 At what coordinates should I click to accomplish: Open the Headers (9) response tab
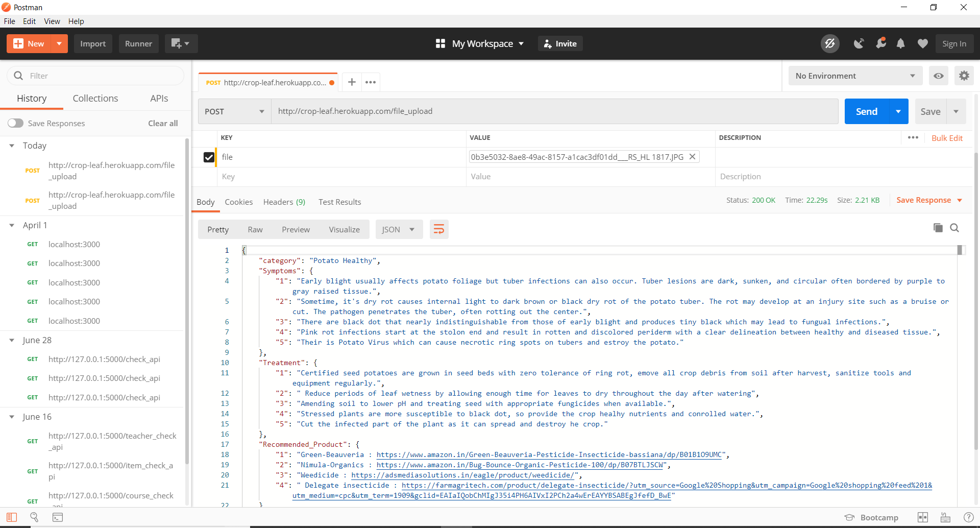point(284,202)
